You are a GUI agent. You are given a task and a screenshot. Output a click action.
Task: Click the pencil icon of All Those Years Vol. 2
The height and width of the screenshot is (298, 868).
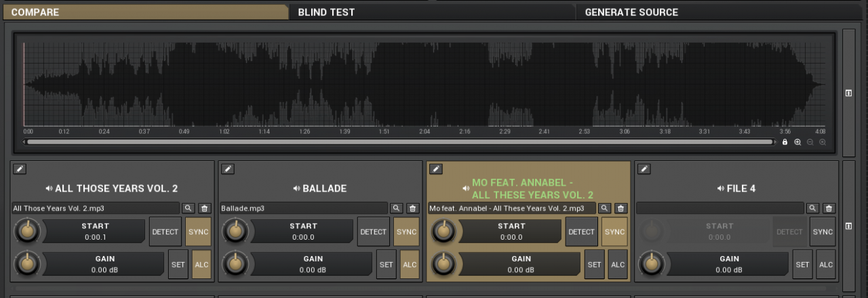click(x=20, y=169)
